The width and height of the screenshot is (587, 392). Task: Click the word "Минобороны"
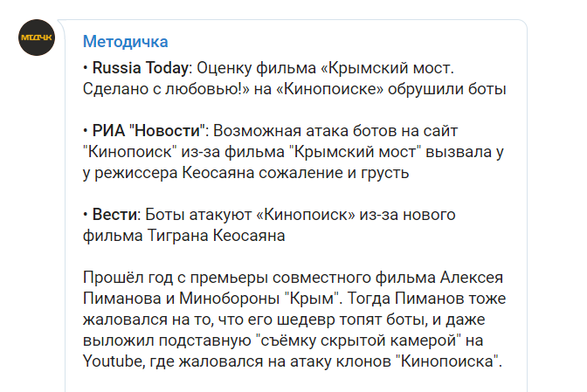pos(229,299)
